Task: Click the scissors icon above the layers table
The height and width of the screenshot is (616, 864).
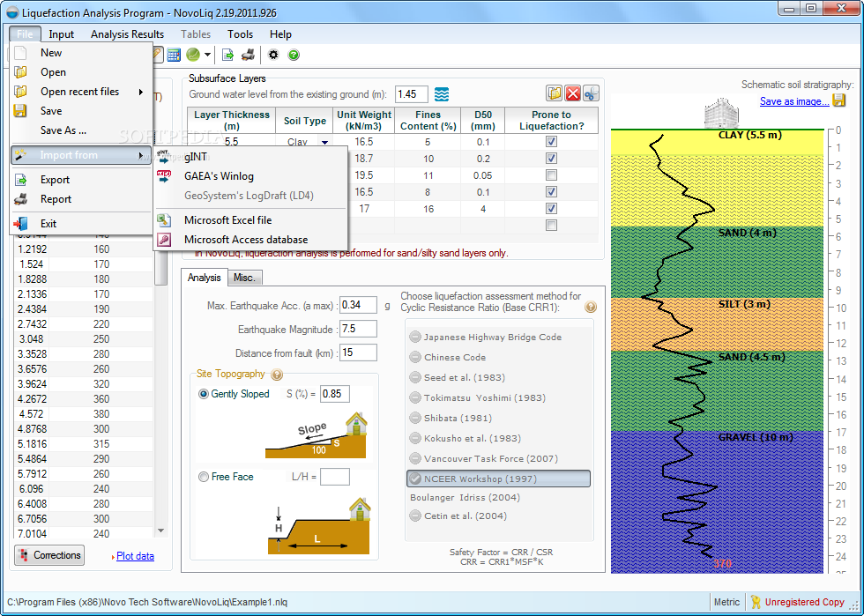Action: coord(591,93)
